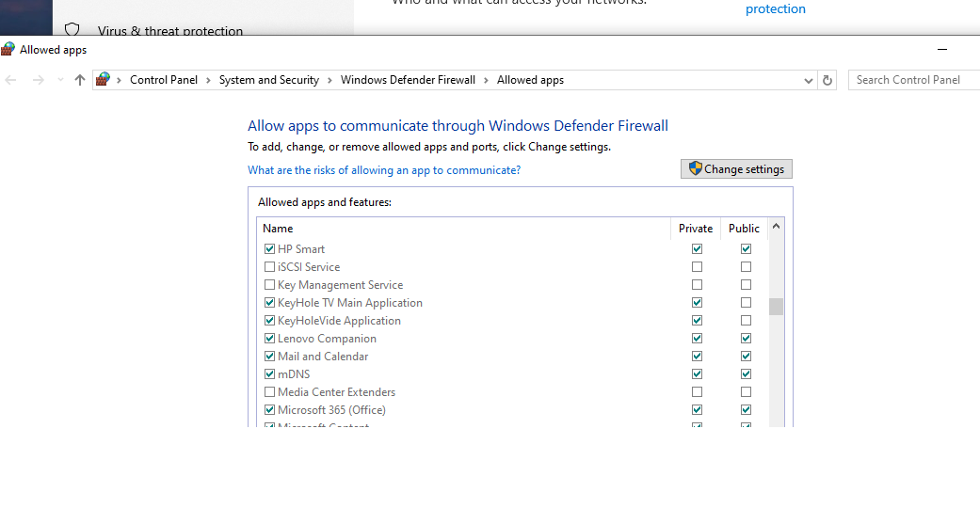Click the Allowed apps window title icon
Screen dimensions: 980x508
[x=8, y=50]
